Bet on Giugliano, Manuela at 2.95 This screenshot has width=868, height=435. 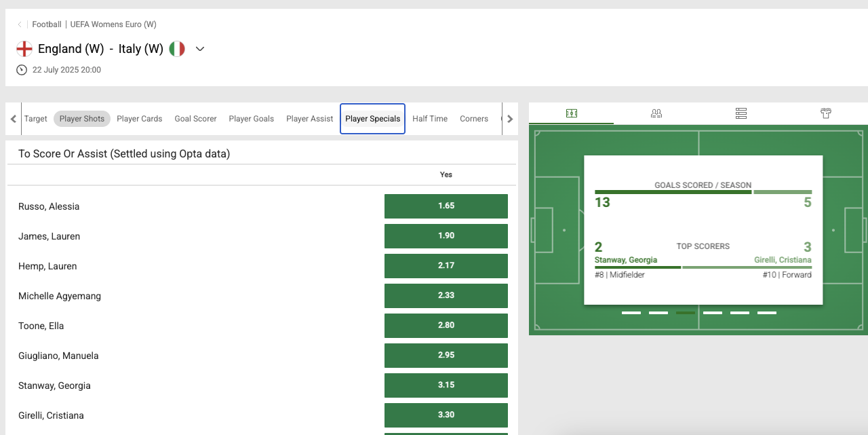coord(446,356)
